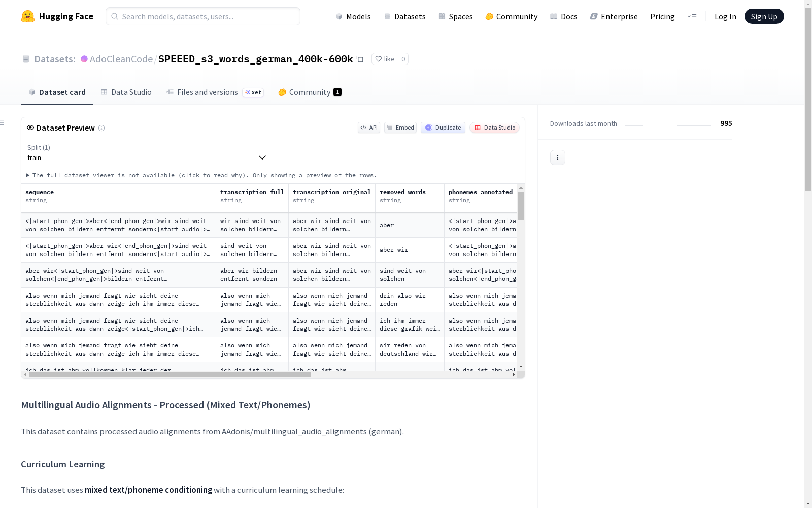Switch to the Dataset card tab

pos(57,92)
